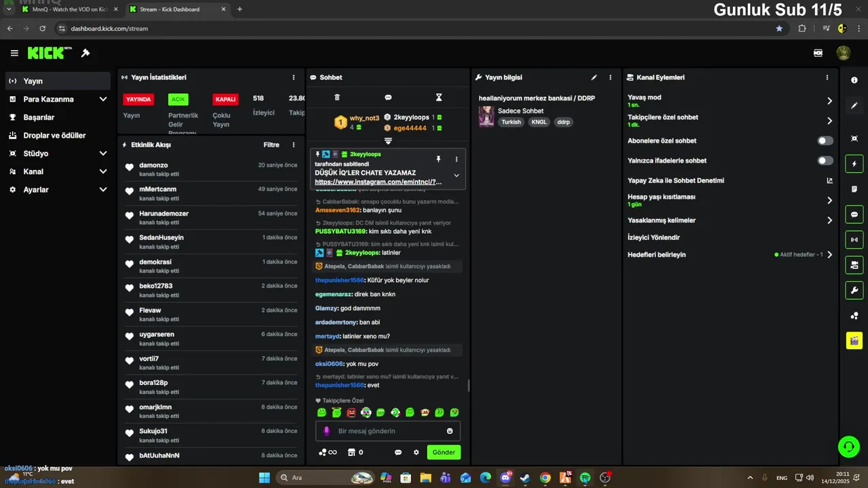Send message with Gönder button
The width and height of the screenshot is (868, 488).
tap(443, 452)
